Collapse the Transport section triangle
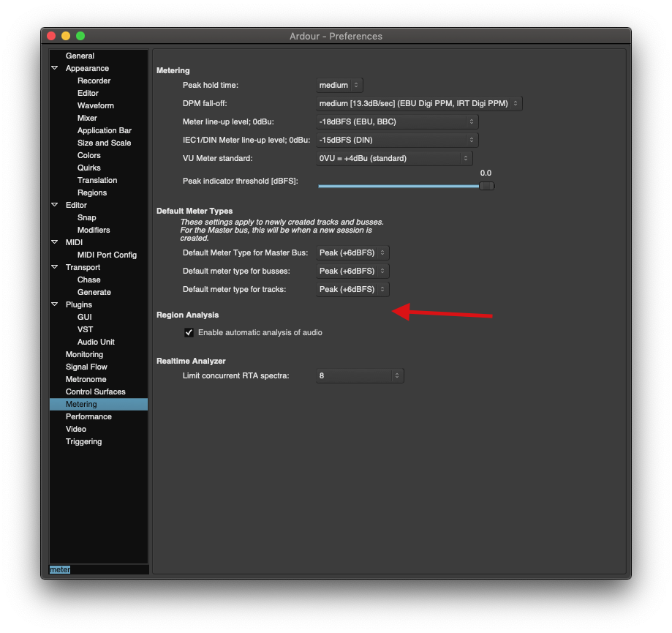672x633 pixels. (55, 267)
